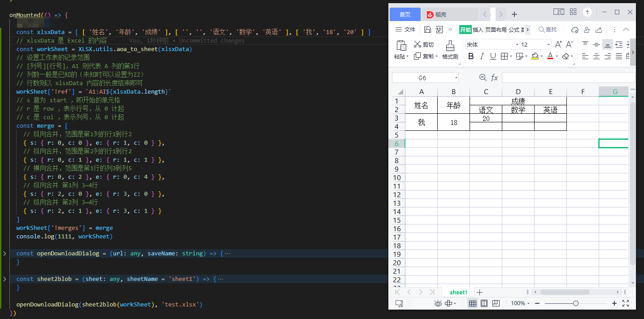Viewport: 644px width, 319px height.
Task: Click the save icon in the toolbar
Action: (x=427, y=30)
